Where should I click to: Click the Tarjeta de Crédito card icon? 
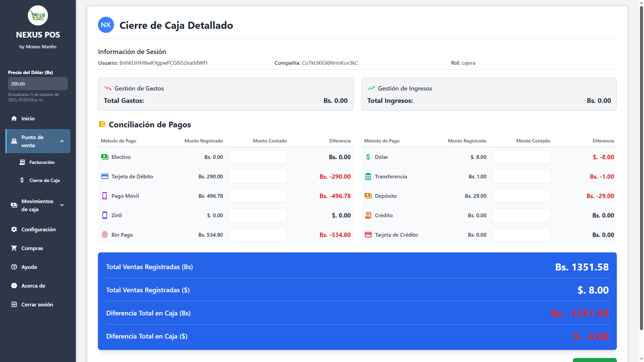click(x=368, y=235)
